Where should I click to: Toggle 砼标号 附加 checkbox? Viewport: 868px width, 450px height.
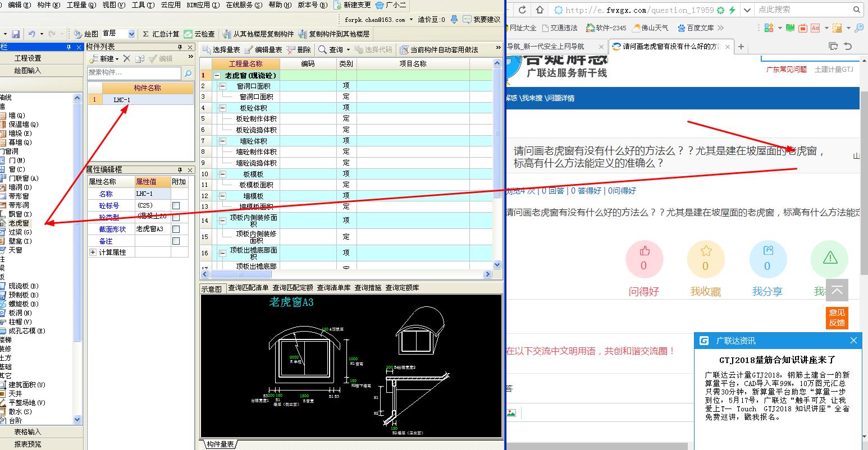pos(176,205)
